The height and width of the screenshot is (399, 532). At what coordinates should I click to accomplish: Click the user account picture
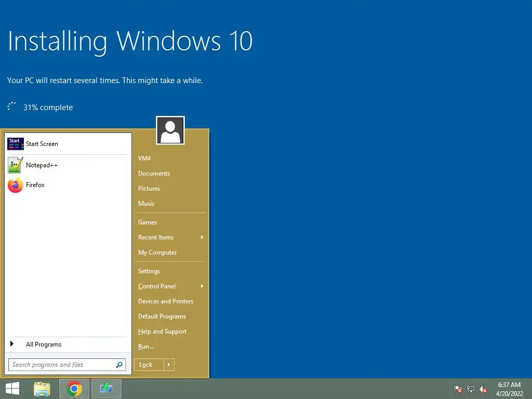click(x=170, y=130)
